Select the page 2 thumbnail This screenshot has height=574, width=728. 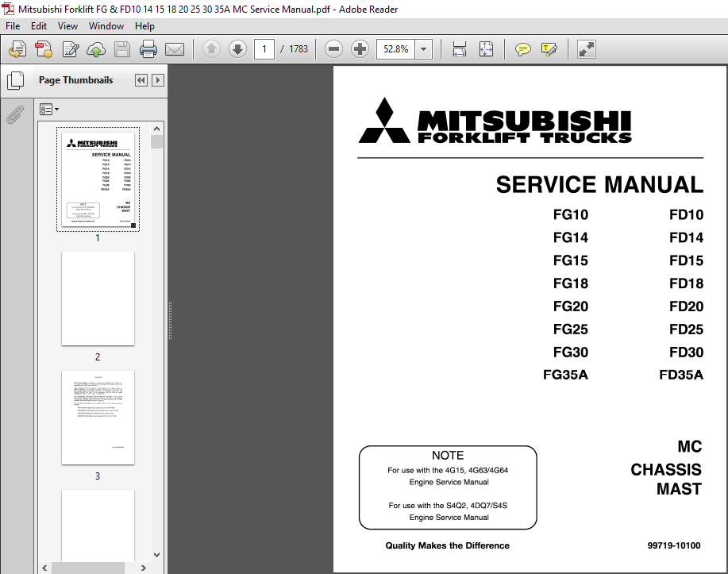98,299
